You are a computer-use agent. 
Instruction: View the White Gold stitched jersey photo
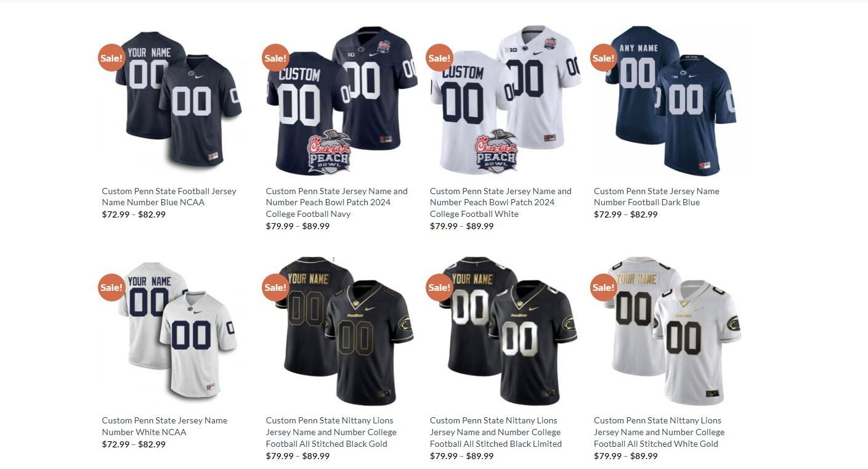(x=670, y=330)
